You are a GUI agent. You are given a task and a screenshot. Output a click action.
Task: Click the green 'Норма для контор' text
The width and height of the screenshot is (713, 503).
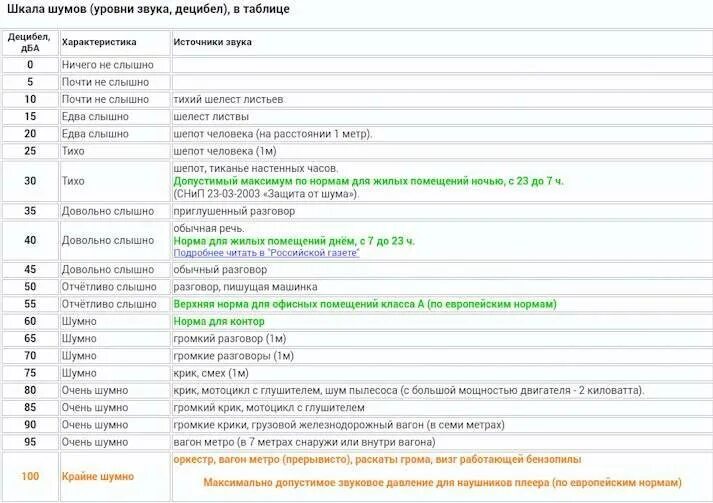(x=219, y=322)
